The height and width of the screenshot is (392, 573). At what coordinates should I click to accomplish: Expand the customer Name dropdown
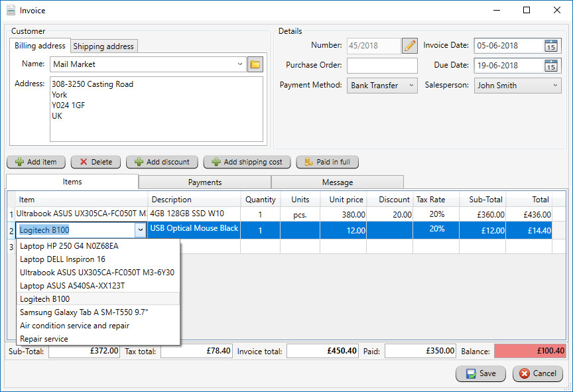click(x=239, y=64)
